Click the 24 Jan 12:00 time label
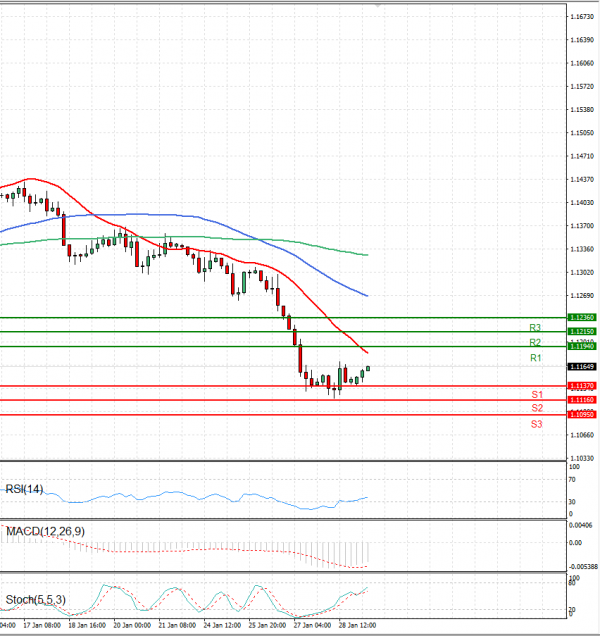Viewport: 600px width, 636px height. coord(222,625)
